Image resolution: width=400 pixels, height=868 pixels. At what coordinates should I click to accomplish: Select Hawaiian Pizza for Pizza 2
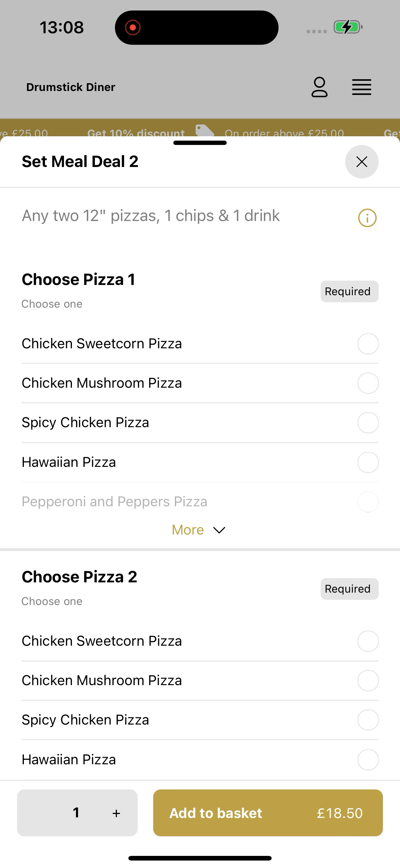pos(200,759)
